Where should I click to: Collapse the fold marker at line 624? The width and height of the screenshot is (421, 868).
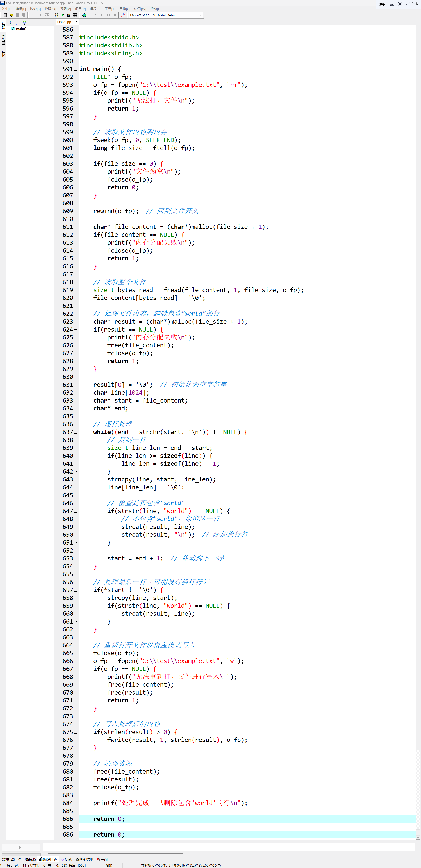pyautogui.click(x=75, y=329)
